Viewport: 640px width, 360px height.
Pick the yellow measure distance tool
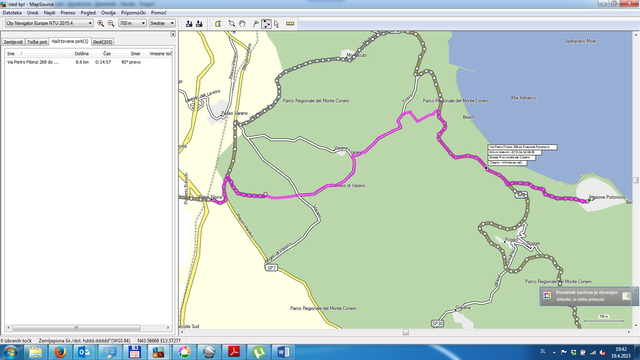[x=290, y=24]
